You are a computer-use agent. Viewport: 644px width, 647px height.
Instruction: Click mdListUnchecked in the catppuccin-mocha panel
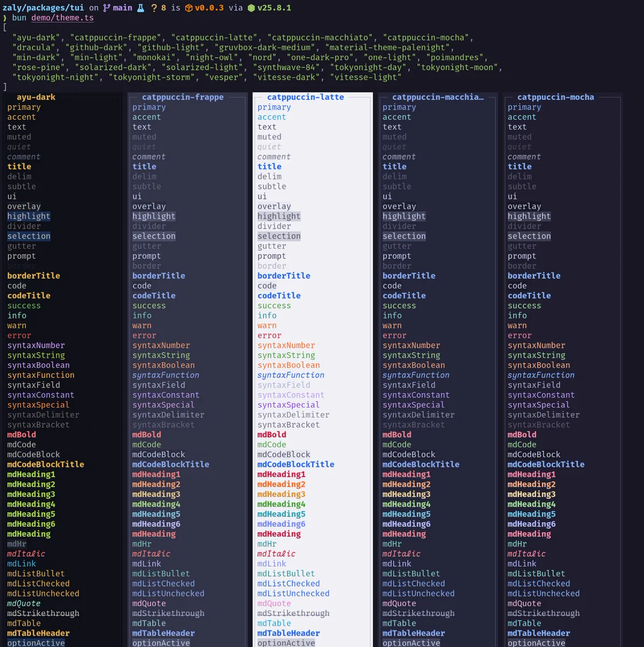[544, 593]
